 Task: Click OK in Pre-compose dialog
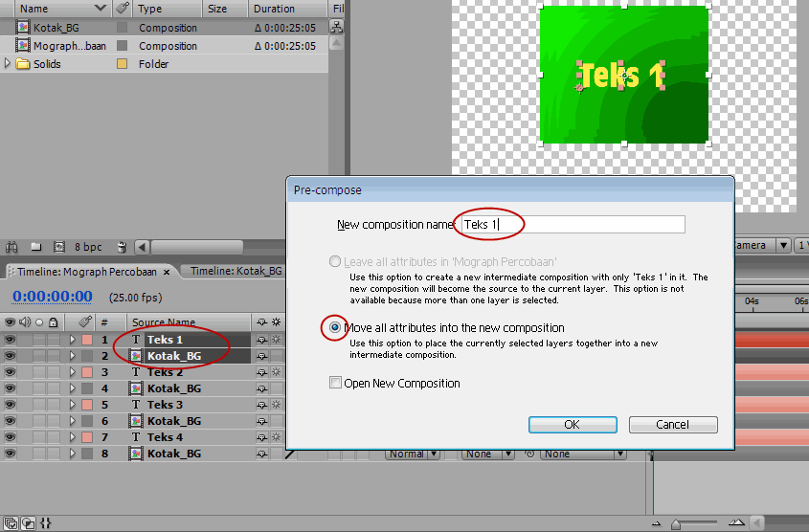click(573, 424)
